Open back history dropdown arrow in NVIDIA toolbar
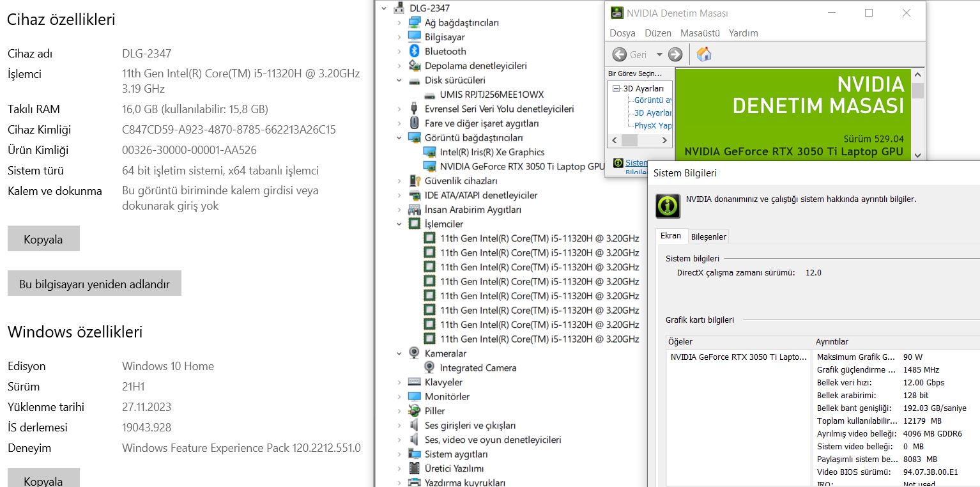 tap(659, 55)
